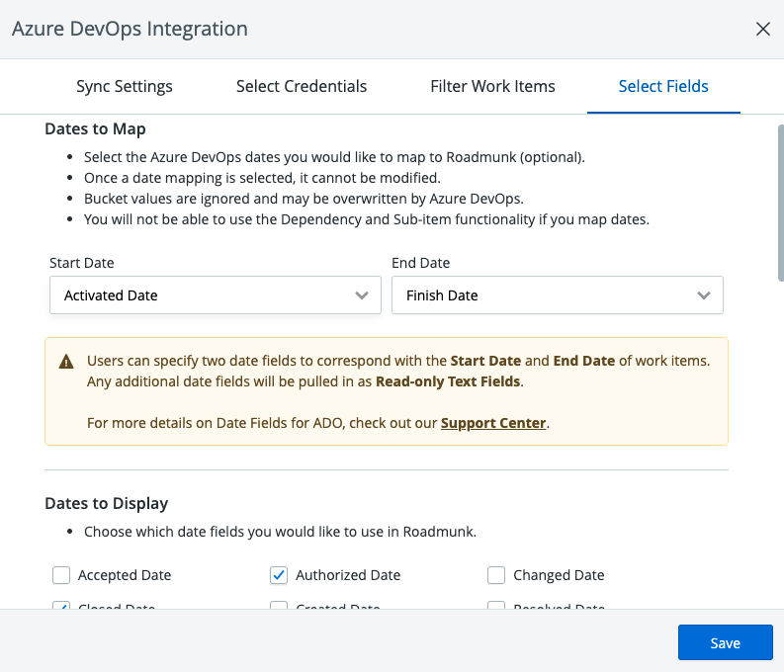This screenshot has height=672, width=784.
Task: Uncheck the Closed Date checkbox
Action: pos(61,606)
